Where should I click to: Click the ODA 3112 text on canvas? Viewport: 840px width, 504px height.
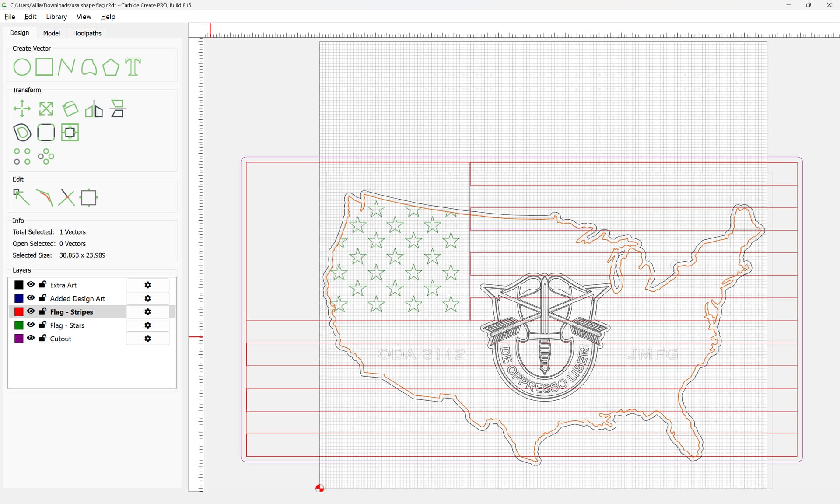coord(422,354)
